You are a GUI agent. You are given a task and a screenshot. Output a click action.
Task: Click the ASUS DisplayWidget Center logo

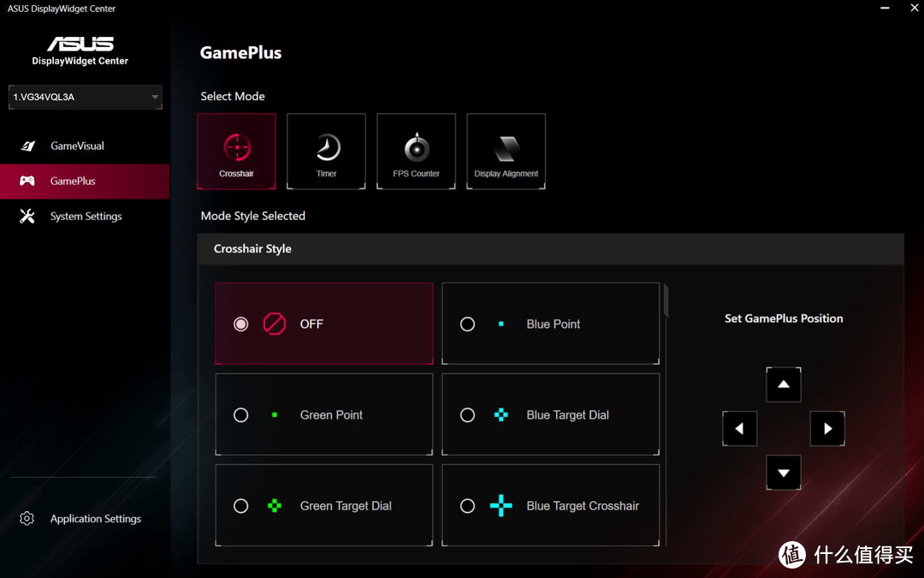(x=80, y=51)
